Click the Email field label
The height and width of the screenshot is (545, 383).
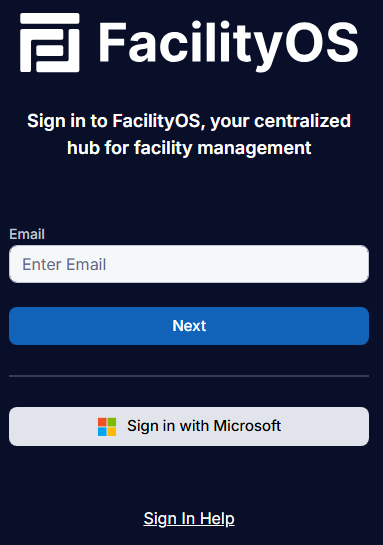(x=27, y=234)
